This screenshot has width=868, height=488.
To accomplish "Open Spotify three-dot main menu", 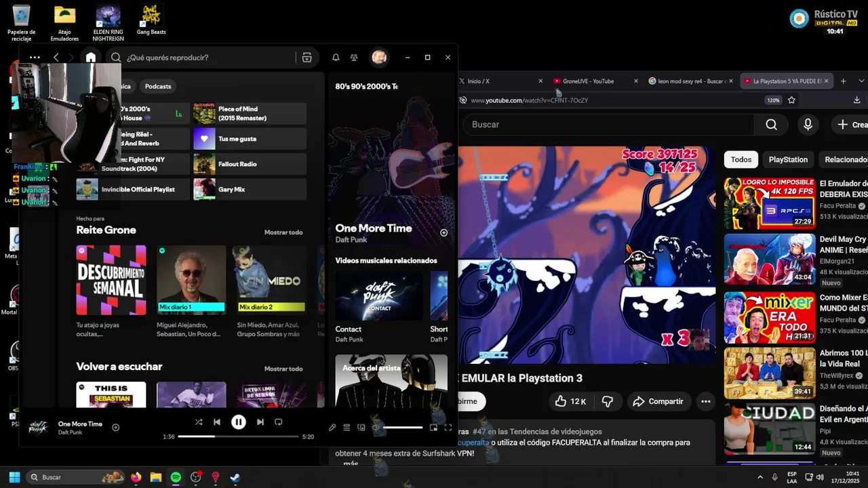I will (x=35, y=58).
